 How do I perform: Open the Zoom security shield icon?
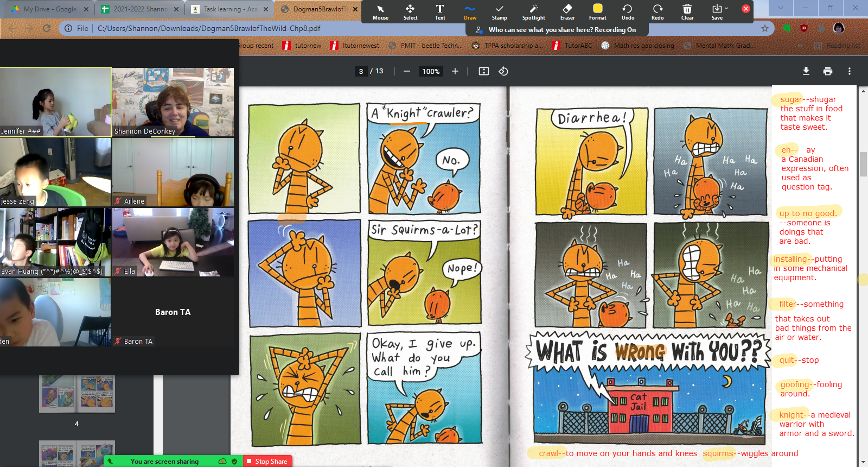pyautogui.click(x=234, y=461)
